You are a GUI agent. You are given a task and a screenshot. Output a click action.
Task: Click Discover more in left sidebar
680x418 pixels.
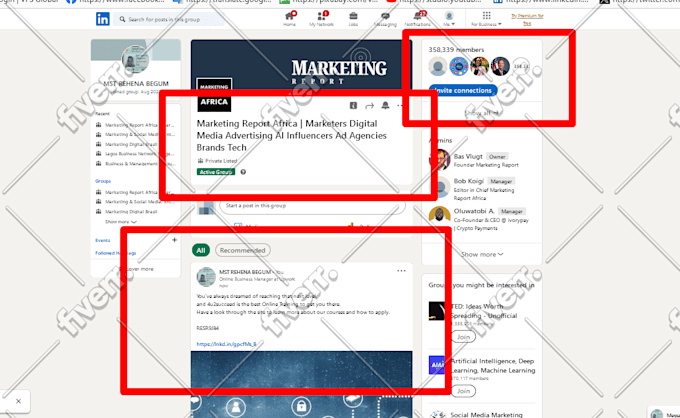pyautogui.click(x=135, y=269)
